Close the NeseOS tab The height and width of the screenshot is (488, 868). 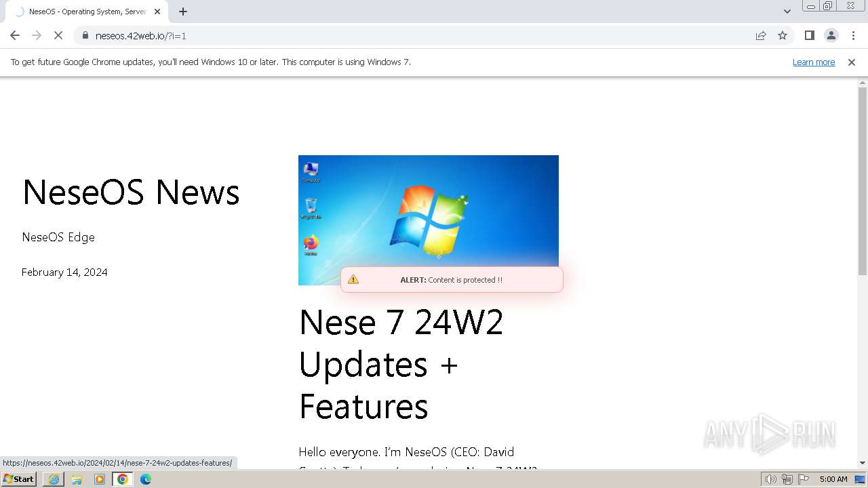click(157, 12)
